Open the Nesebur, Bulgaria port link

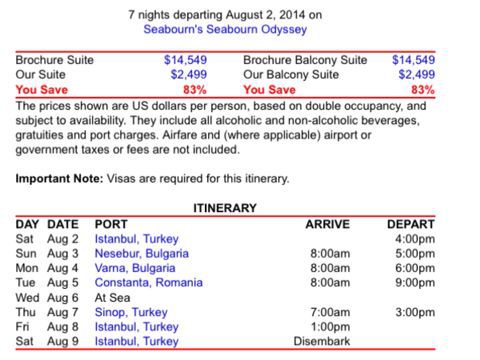click(x=142, y=254)
